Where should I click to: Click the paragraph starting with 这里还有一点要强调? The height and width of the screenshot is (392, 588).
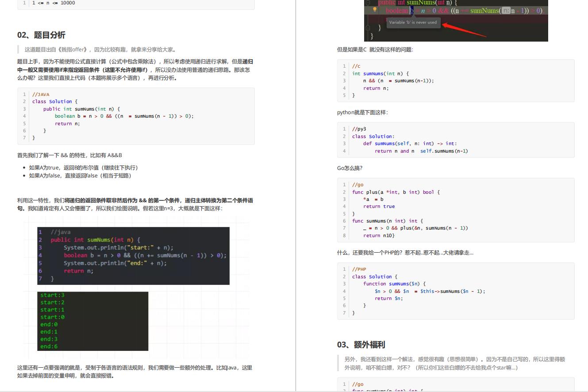[135, 372]
